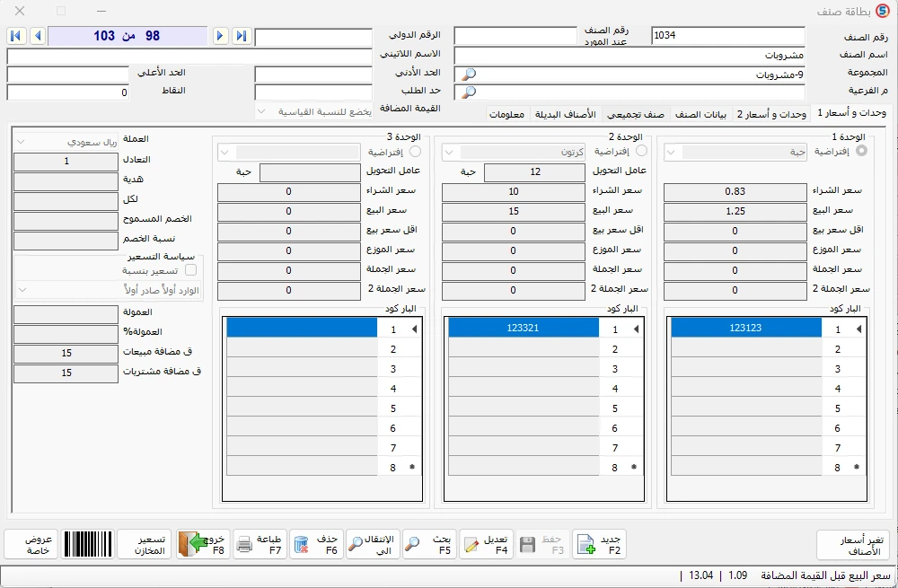
Task: Click row arrow of unit 1 barcode list
Action: tap(858, 329)
